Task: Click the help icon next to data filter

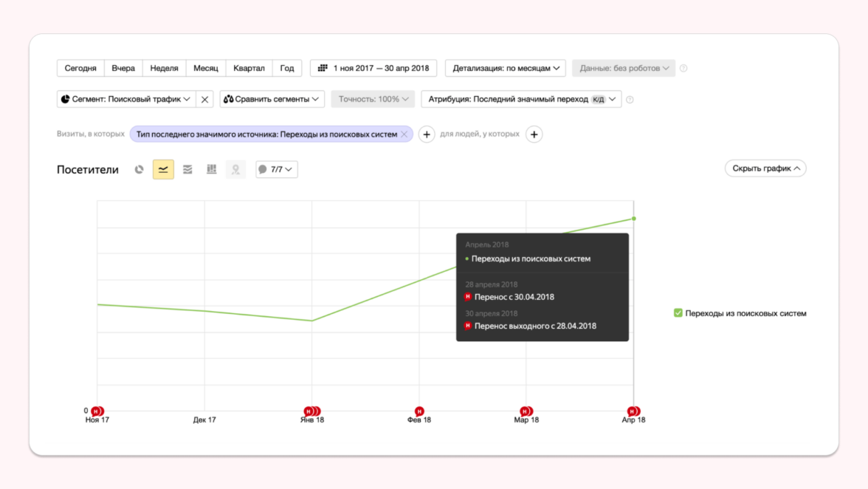Action: [683, 68]
